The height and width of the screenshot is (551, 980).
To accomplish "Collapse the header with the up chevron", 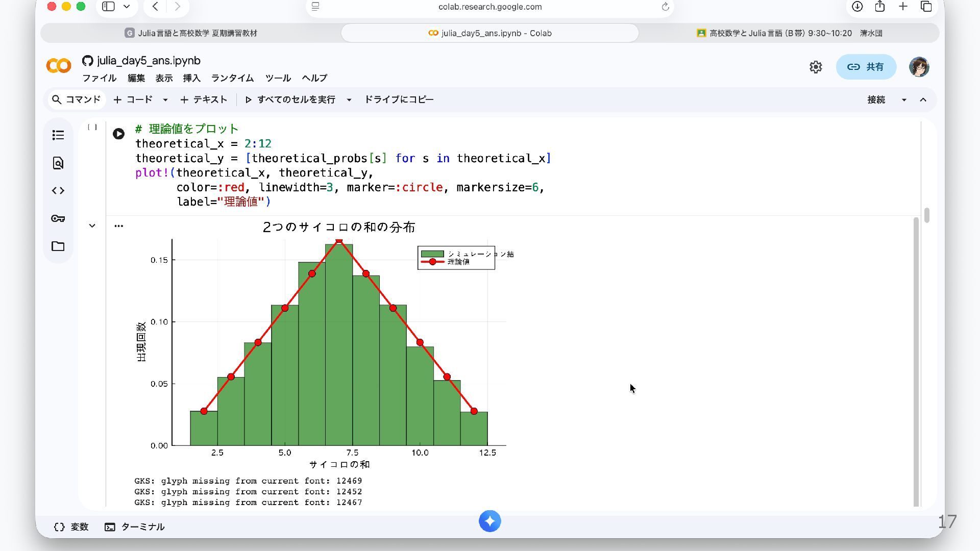I will [x=923, y=100].
